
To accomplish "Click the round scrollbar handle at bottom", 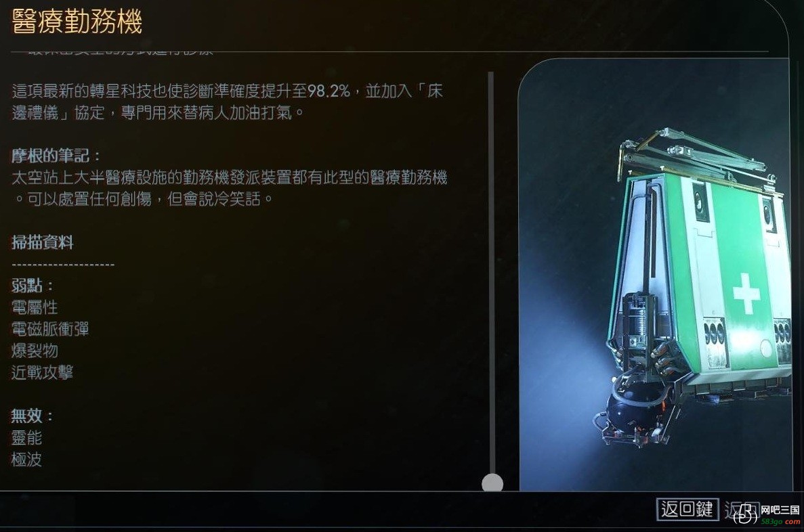I will pos(492,483).
